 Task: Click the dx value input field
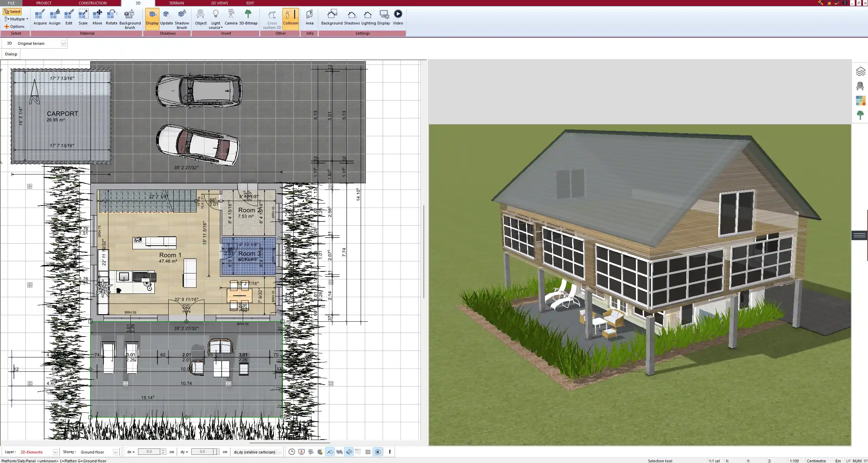[x=149, y=452]
